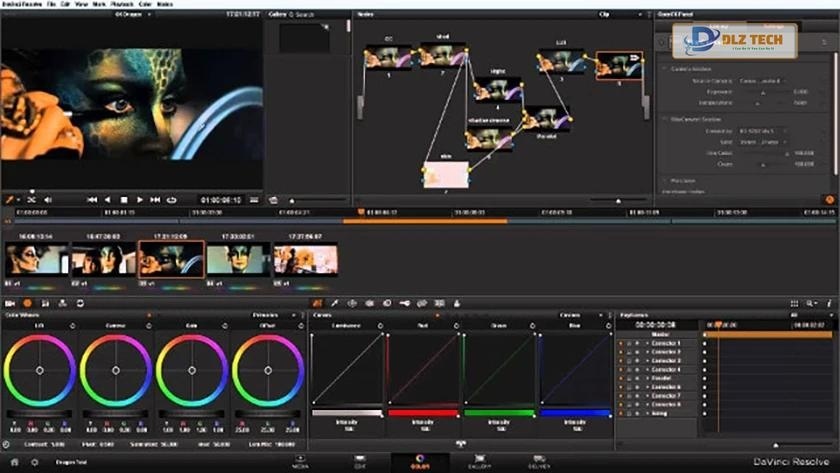Screen dimensions: 840x473
Task: Select the highlighted last node
Action: pyautogui.click(x=619, y=65)
